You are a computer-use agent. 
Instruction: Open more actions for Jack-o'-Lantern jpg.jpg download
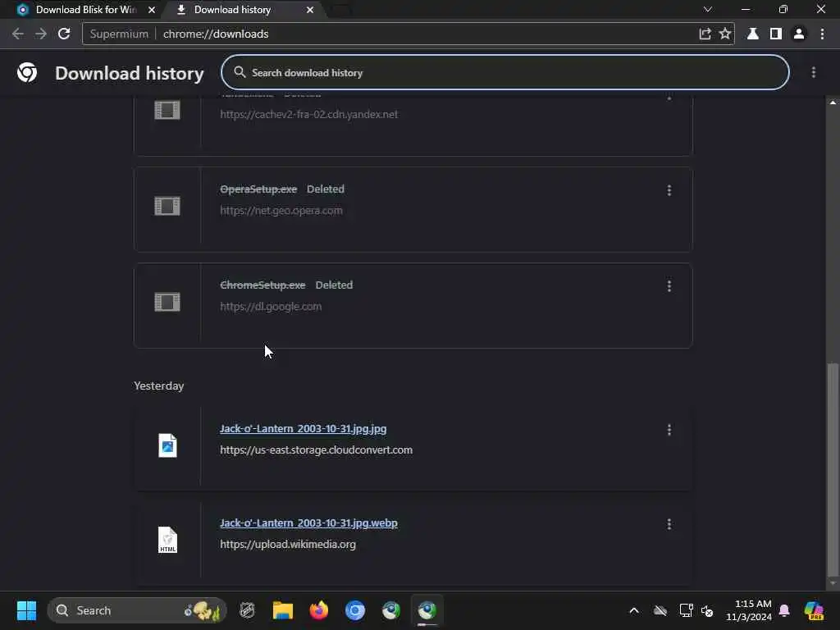(669, 430)
